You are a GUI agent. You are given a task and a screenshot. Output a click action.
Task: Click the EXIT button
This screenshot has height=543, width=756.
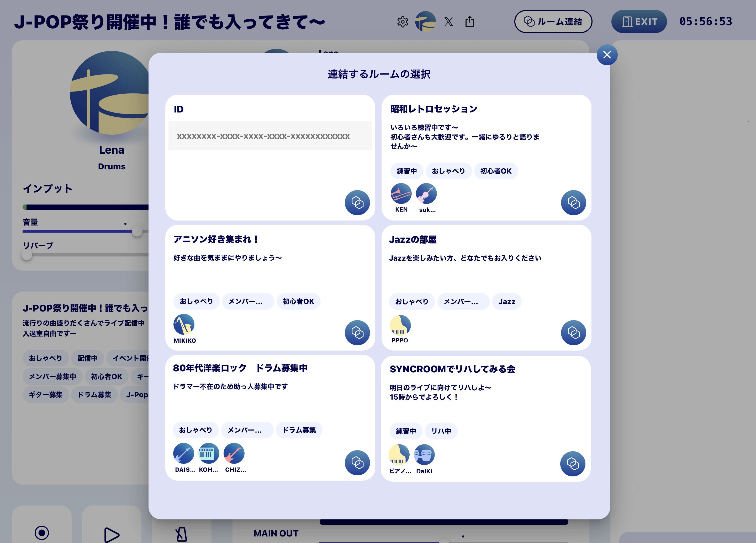click(x=639, y=21)
